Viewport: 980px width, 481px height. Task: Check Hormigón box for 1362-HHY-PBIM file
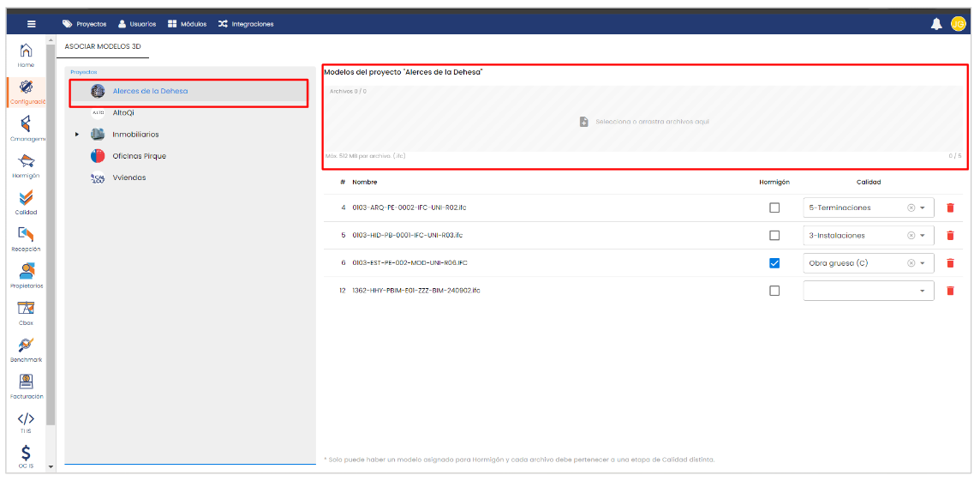click(774, 291)
